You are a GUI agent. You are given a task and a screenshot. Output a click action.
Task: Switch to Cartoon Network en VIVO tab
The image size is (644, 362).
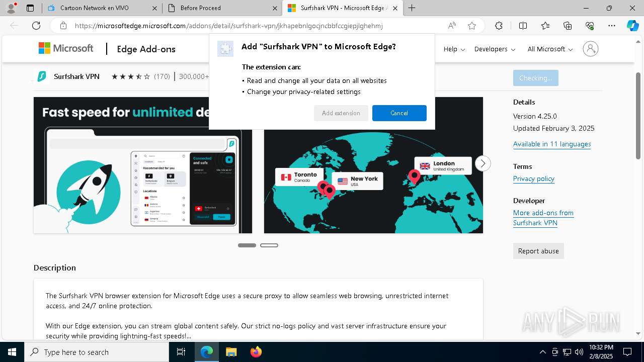click(102, 8)
